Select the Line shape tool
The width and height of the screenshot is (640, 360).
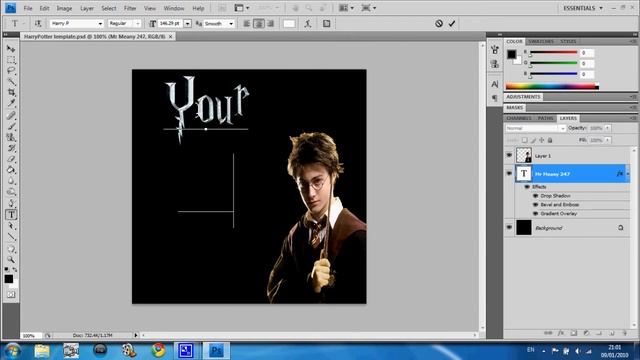pyautogui.click(x=11, y=237)
